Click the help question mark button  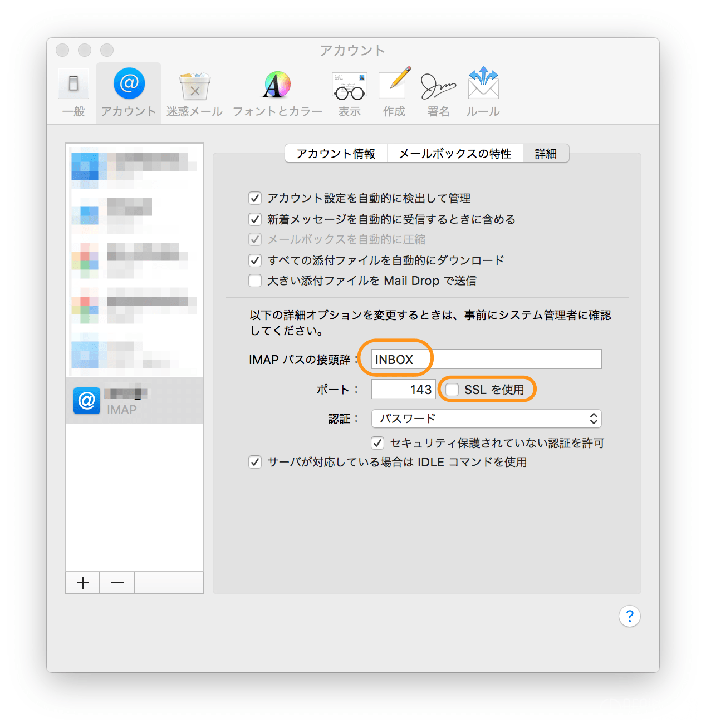pyautogui.click(x=630, y=616)
